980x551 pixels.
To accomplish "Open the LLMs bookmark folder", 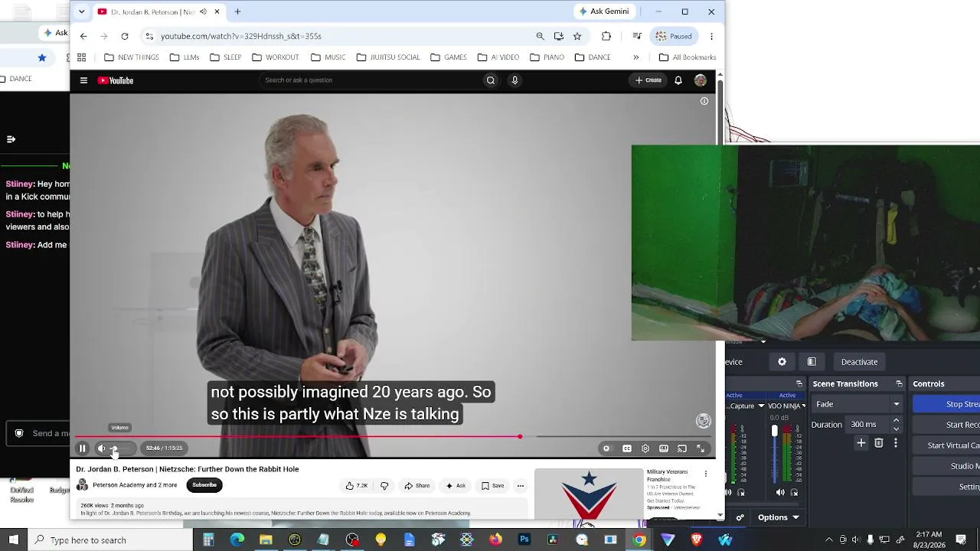I will pos(185,57).
